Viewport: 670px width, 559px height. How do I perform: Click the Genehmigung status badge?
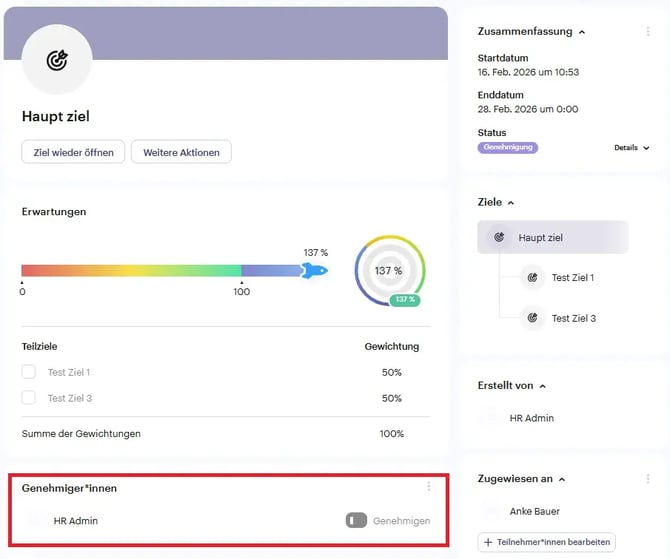[508, 147]
